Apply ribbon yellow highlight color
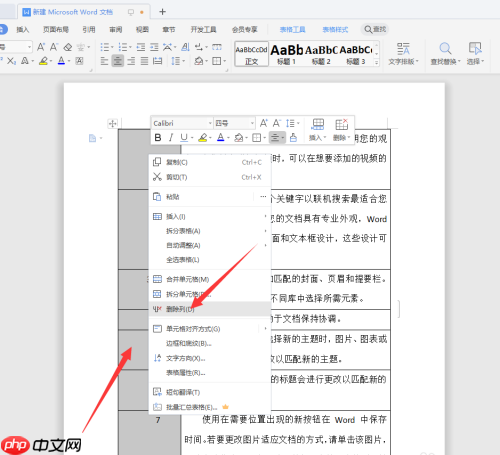 tap(43, 61)
